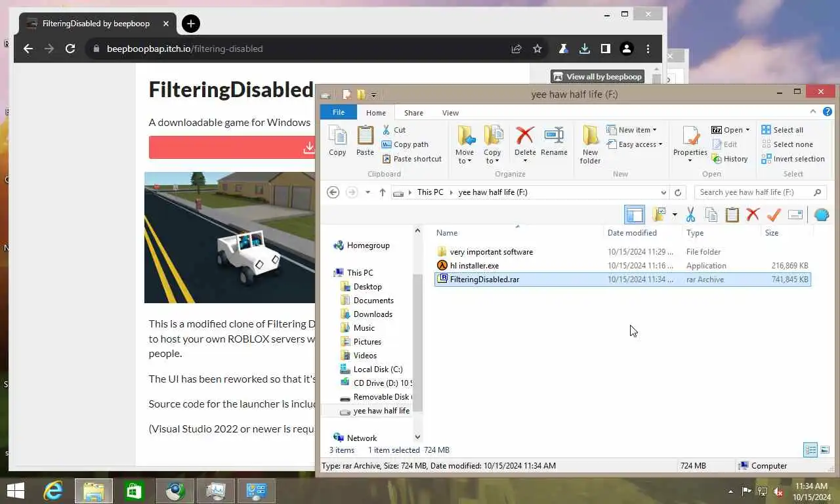This screenshot has height=504, width=840.
Task: Click View all by beepboop button
Action: pyautogui.click(x=598, y=77)
